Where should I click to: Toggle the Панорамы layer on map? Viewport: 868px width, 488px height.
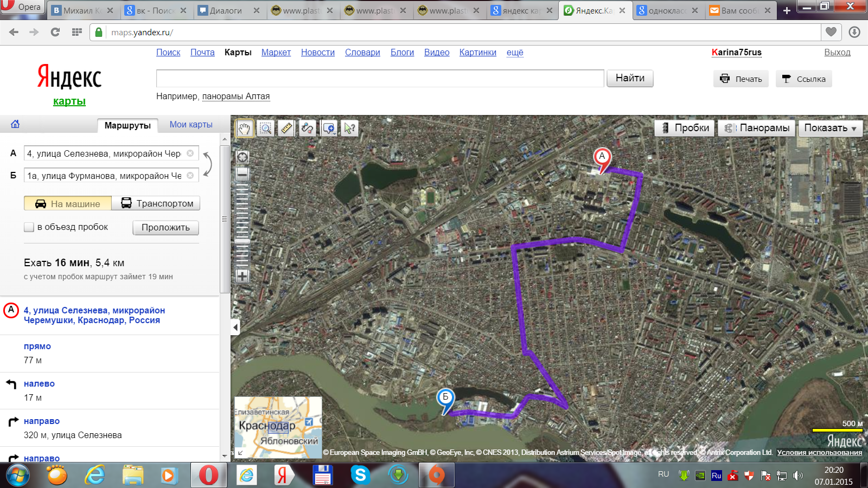pos(757,128)
